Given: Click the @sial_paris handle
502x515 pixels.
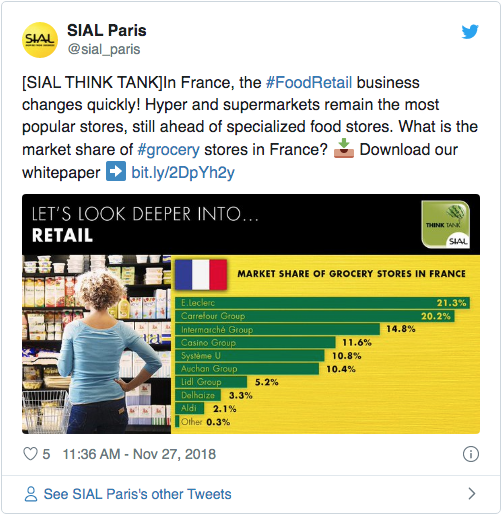Looking at the screenshot, I should pos(104,49).
